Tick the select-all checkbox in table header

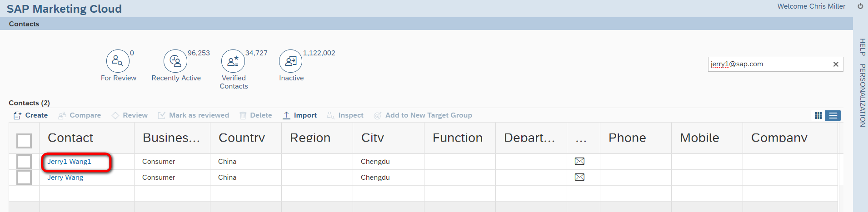[x=24, y=141]
